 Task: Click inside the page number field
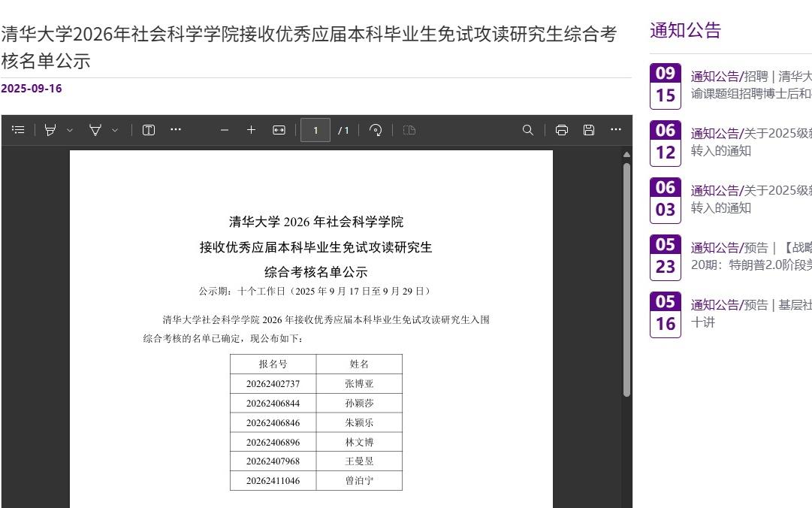pyautogui.click(x=315, y=129)
